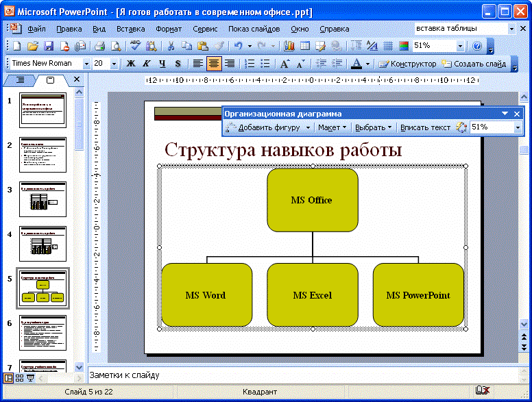
Task: Open Print Preview with the magnifier icon
Action: point(115,46)
